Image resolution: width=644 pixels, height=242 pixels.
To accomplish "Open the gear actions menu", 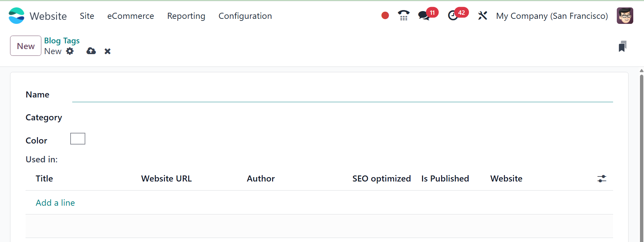I will point(70,51).
